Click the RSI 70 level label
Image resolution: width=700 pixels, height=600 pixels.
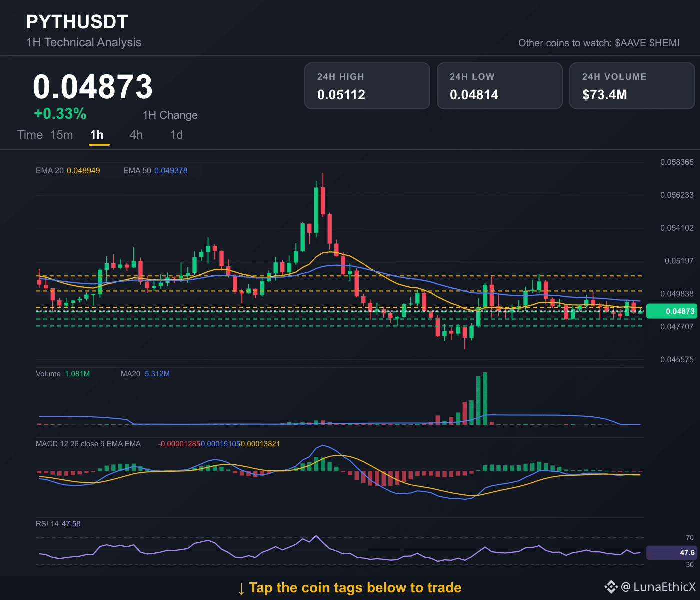(x=690, y=538)
